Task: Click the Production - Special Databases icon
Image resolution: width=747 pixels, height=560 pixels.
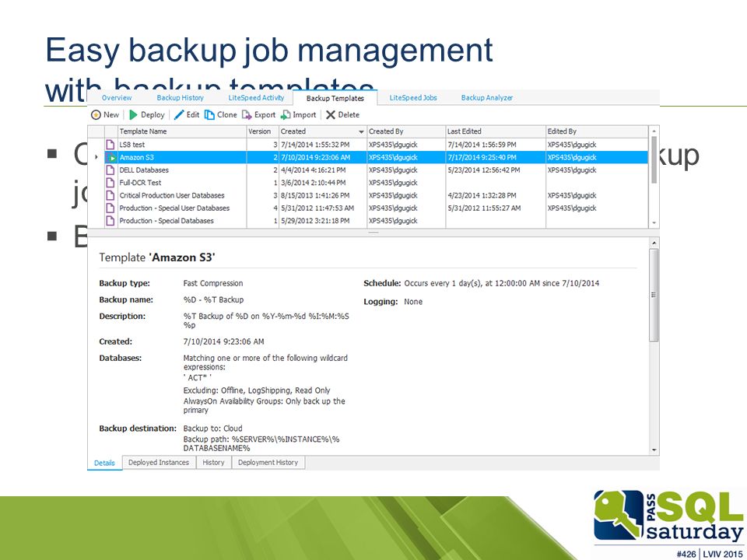Action: [x=110, y=220]
